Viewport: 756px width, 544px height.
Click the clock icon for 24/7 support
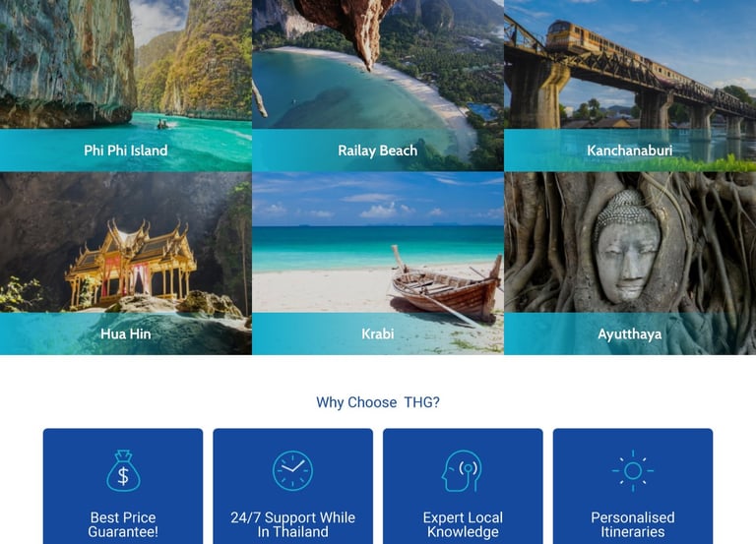pyautogui.click(x=292, y=471)
